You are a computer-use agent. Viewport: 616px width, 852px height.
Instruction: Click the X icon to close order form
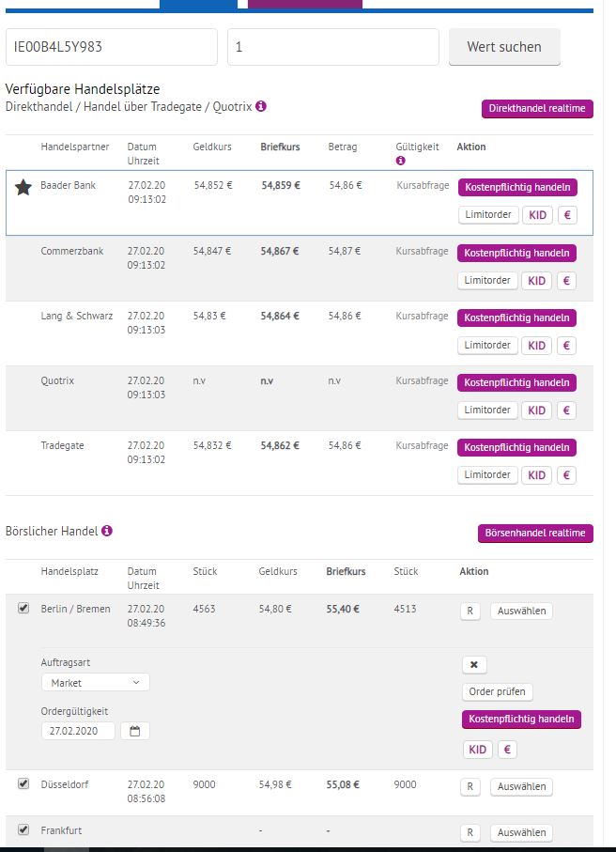(473, 665)
